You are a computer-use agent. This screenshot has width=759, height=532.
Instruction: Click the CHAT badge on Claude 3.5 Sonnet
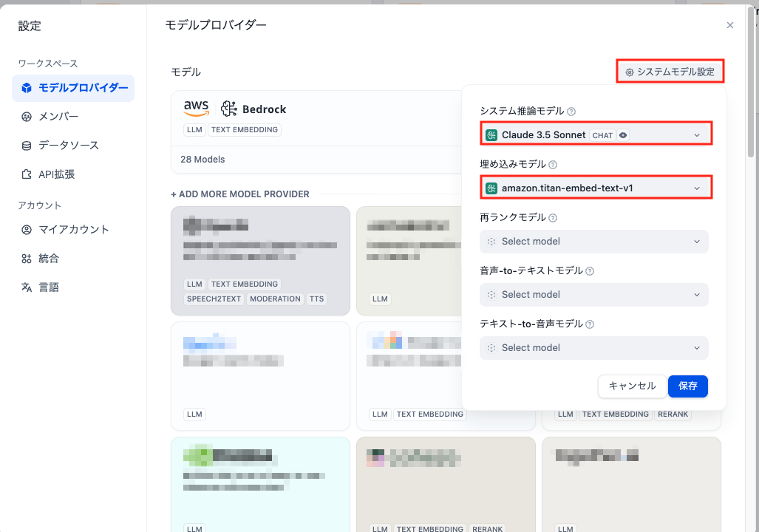pyautogui.click(x=602, y=135)
